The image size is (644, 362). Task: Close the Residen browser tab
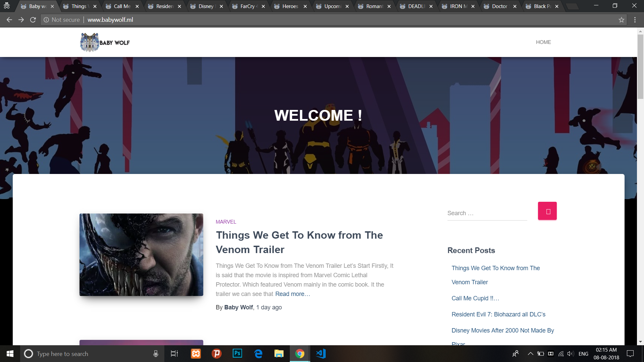(179, 6)
